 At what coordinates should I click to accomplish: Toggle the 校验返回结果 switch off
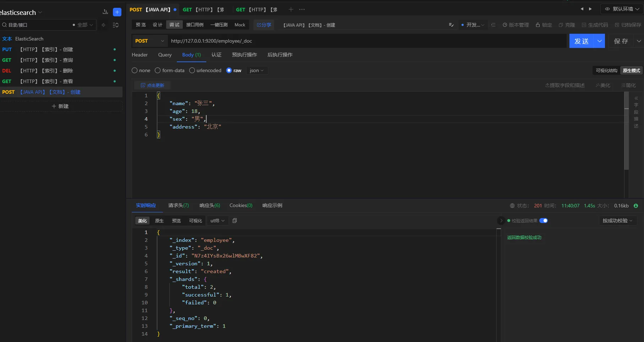click(543, 221)
